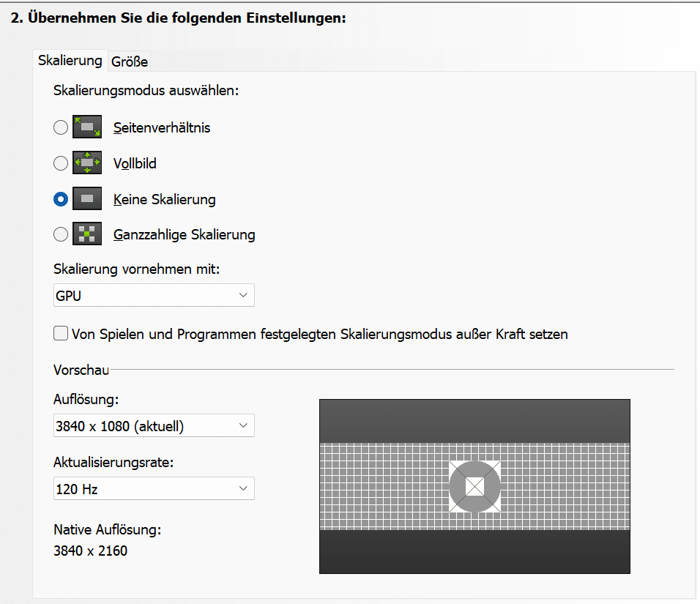Select the Seitenverhältnis radio button
Image resolution: width=700 pixels, height=604 pixels.
click(x=61, y=127)
